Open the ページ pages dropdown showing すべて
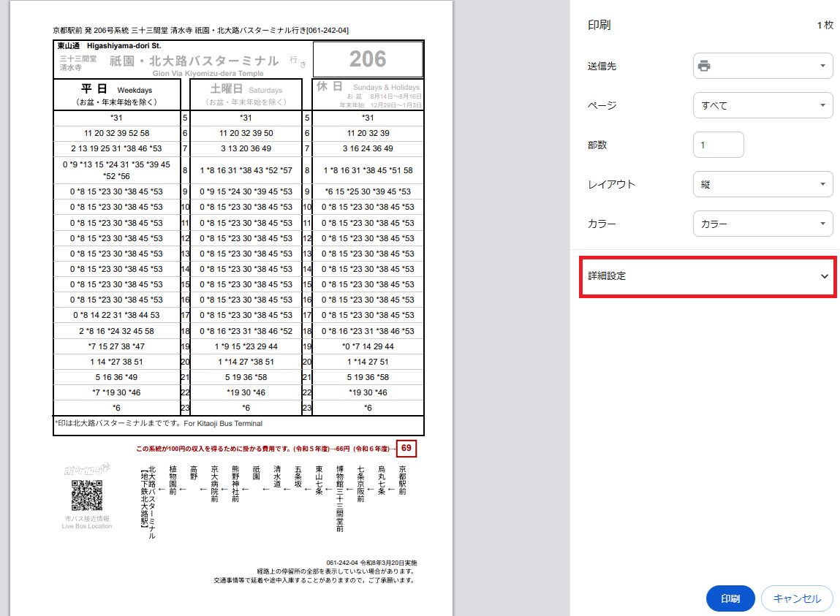 (763, 104)
